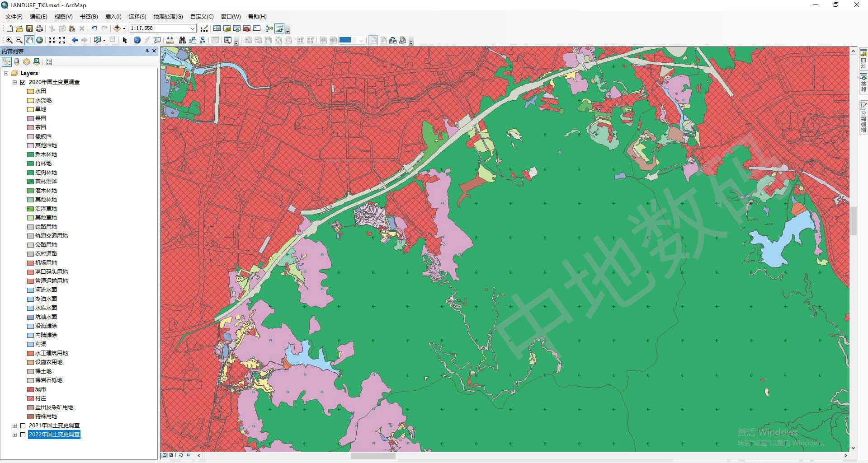Viewport: 868px width, 463px height.
Task: Open the map scale dropdown
Action: 192,28
